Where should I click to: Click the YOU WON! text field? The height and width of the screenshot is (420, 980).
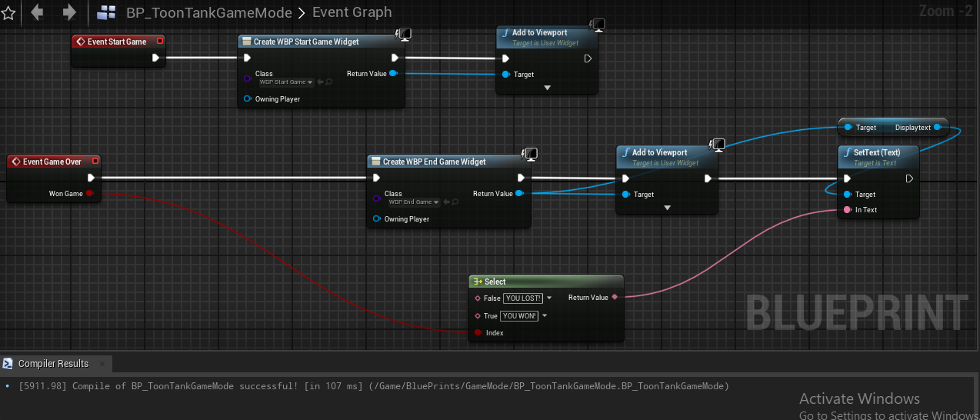(519, 315)
